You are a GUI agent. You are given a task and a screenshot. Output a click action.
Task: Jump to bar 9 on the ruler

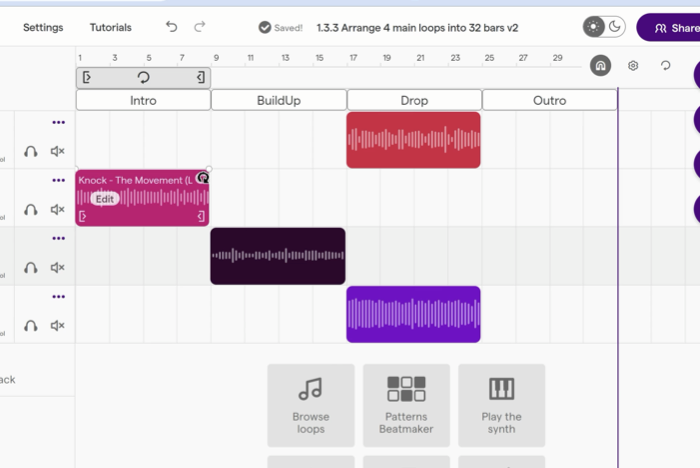tap(216, 58)
